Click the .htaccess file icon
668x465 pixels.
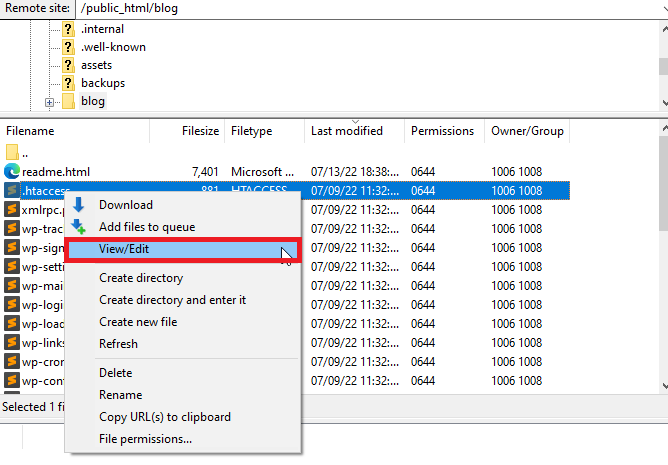[12, 191]
